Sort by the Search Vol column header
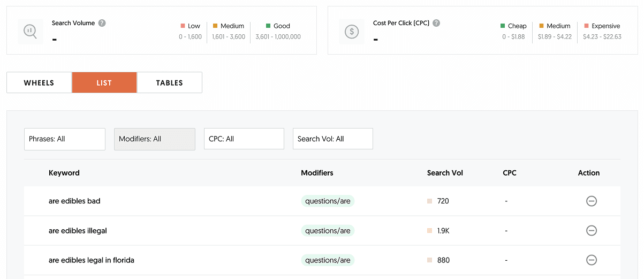 pyautogui.click(x=445, y=173)
